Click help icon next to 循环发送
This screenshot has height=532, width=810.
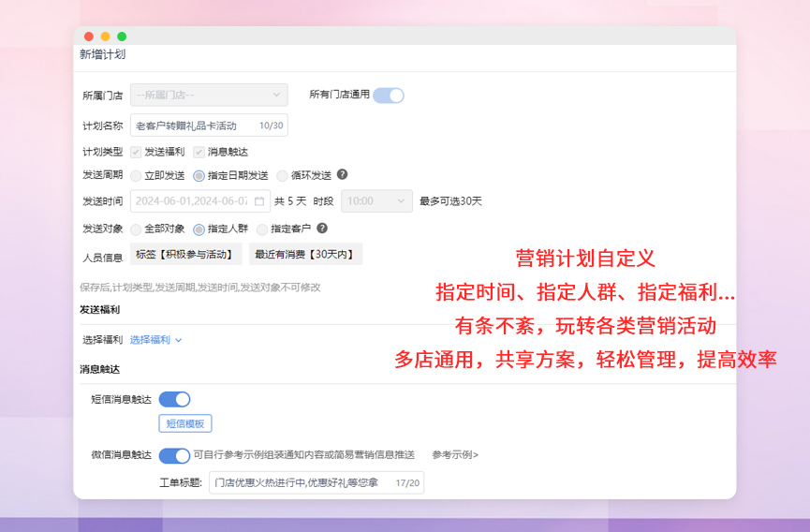click(x=342, y=174)
